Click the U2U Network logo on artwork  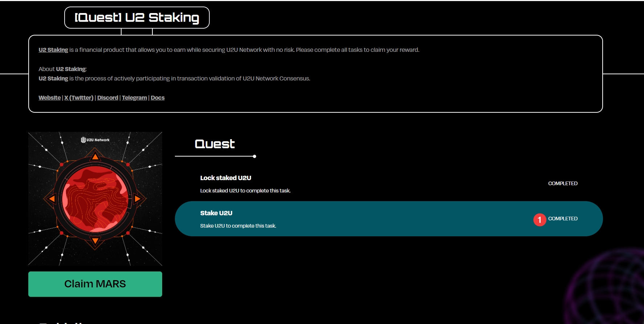(x=95, y=140)
